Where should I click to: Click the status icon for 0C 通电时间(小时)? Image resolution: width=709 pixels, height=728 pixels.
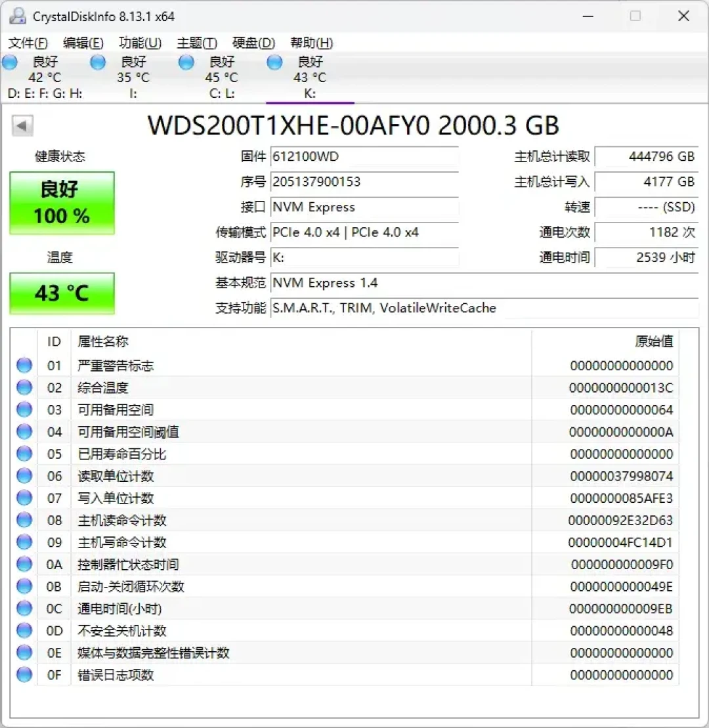coord(24,609)
